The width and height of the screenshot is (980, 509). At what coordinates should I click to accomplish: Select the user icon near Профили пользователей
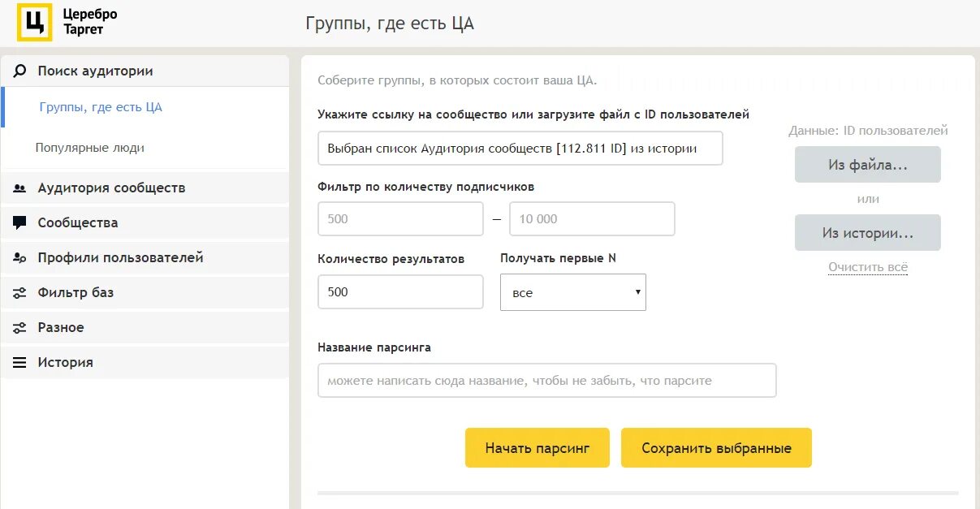pos(19,257)
